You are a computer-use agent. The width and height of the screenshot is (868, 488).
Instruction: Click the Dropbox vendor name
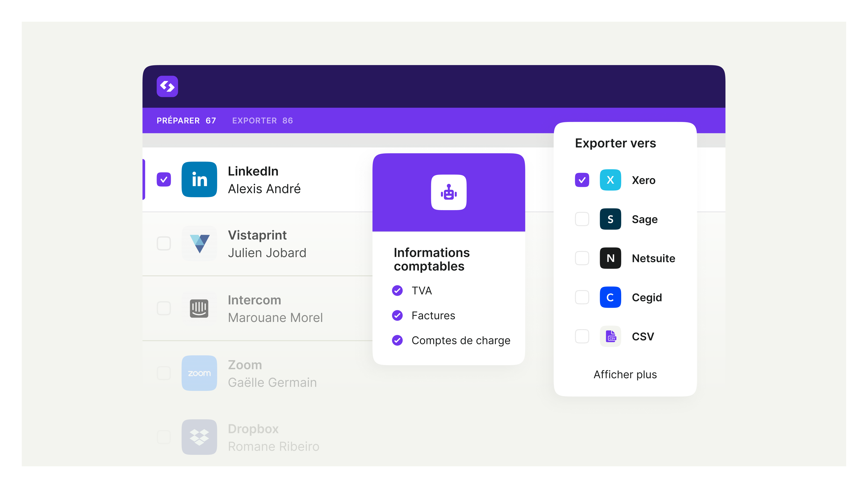click(x=253, y=429)
